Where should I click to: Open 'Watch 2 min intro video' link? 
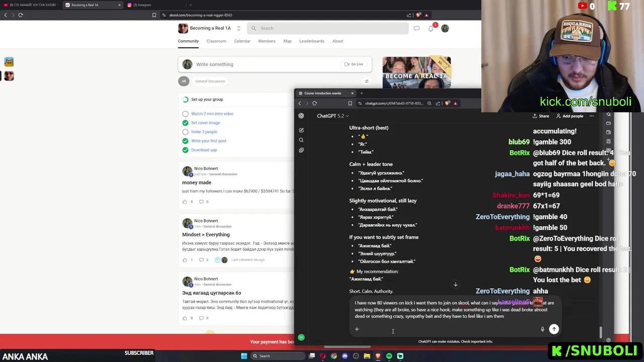212,114
